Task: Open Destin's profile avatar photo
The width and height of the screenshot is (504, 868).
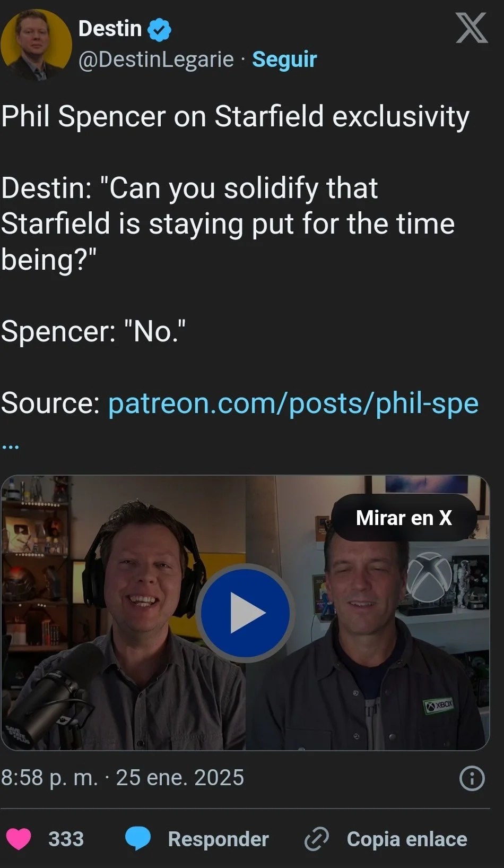Action: tap(36, 45)
